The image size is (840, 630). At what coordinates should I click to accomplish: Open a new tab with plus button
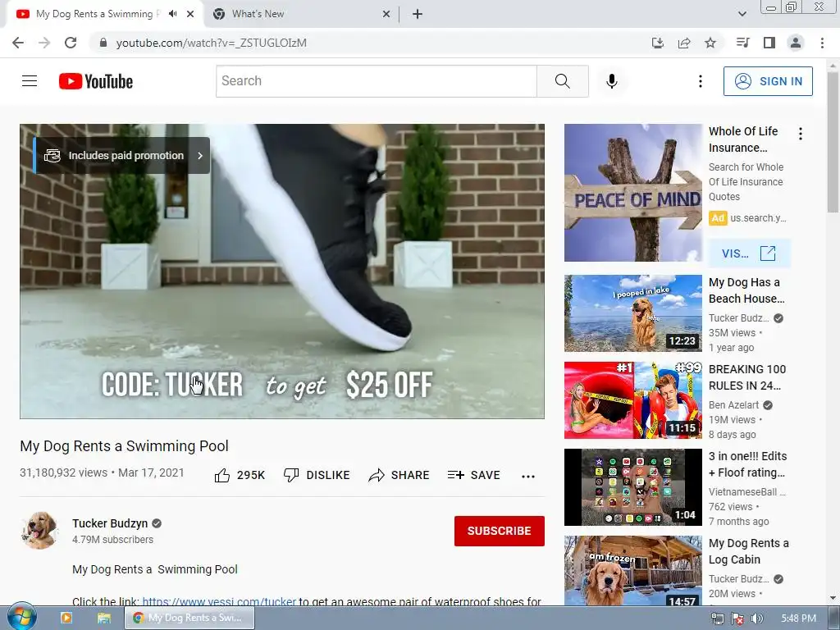click(x=418, y=14)
